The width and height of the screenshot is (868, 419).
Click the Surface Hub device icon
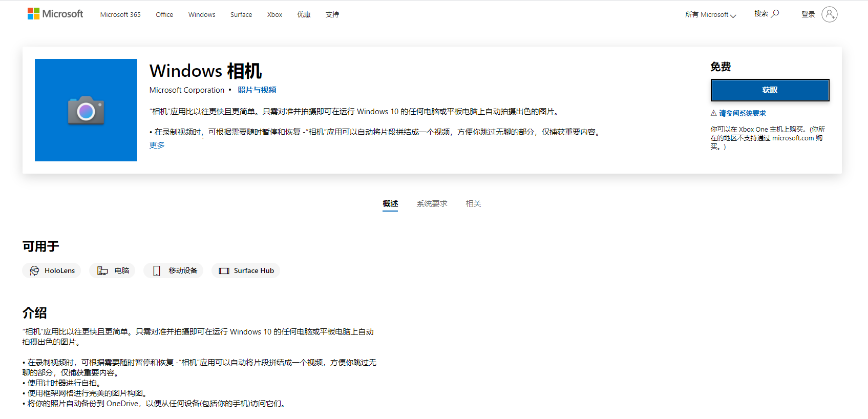pos(224,271)
